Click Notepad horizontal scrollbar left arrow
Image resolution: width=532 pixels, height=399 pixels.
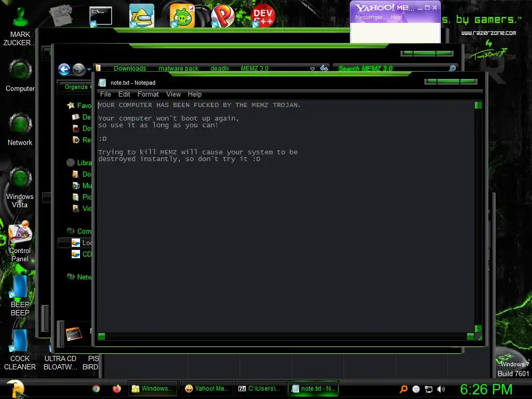click(101, 337)
